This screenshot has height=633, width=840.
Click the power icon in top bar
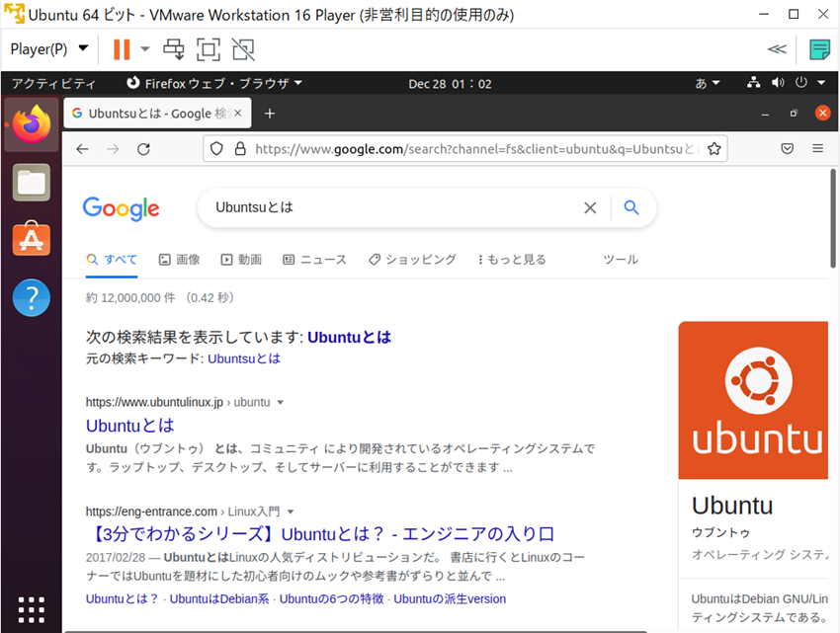tap(800, 83)
